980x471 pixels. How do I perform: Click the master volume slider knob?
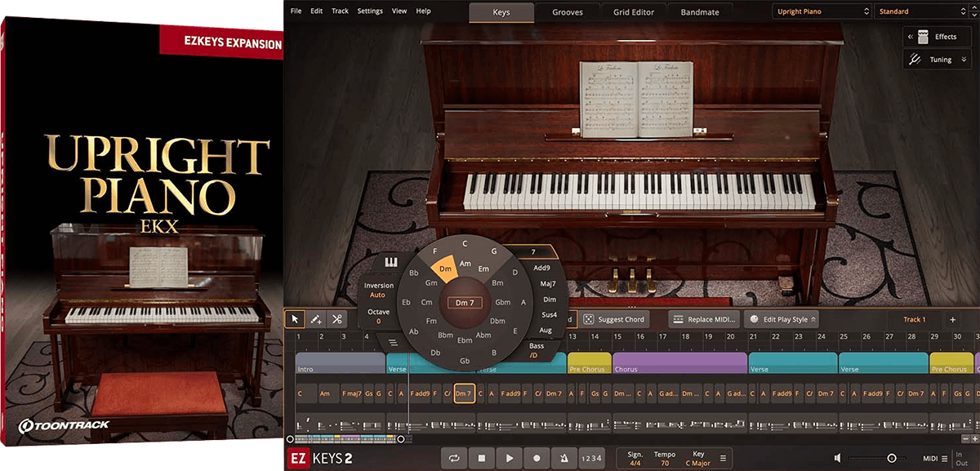pyautogui.click(x=892, y=458)
